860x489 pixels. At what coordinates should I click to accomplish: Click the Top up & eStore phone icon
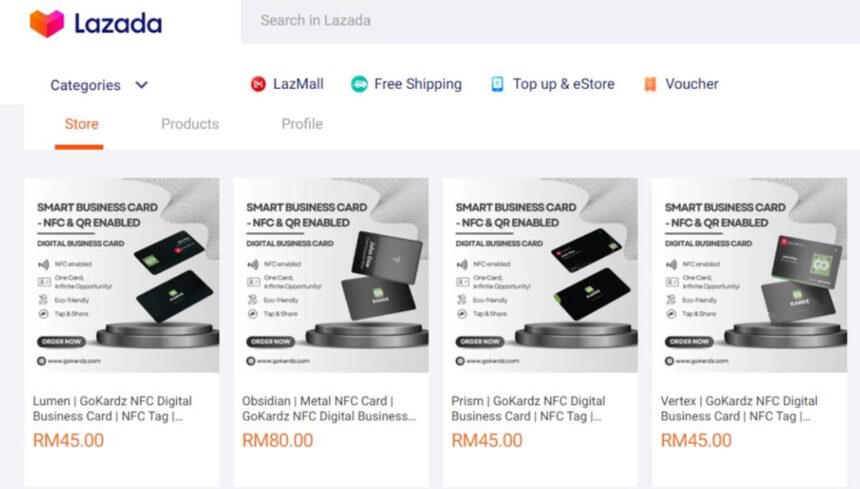(497, 84)
